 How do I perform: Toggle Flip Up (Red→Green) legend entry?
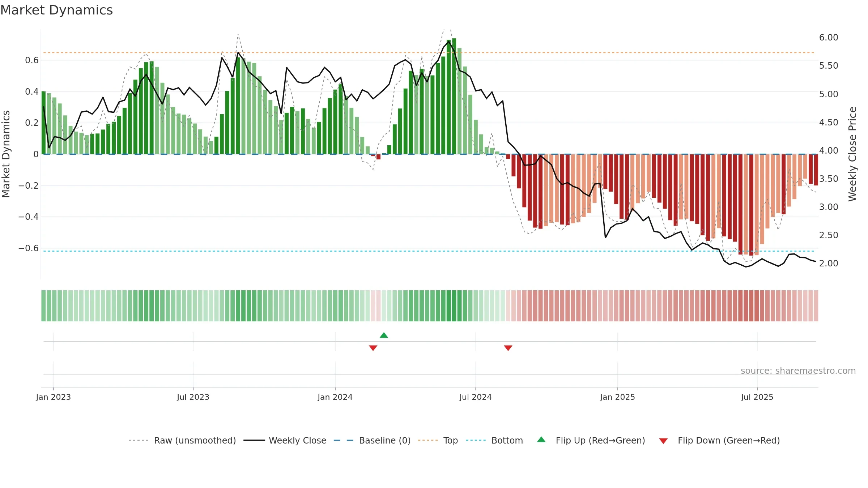point(591,440)
